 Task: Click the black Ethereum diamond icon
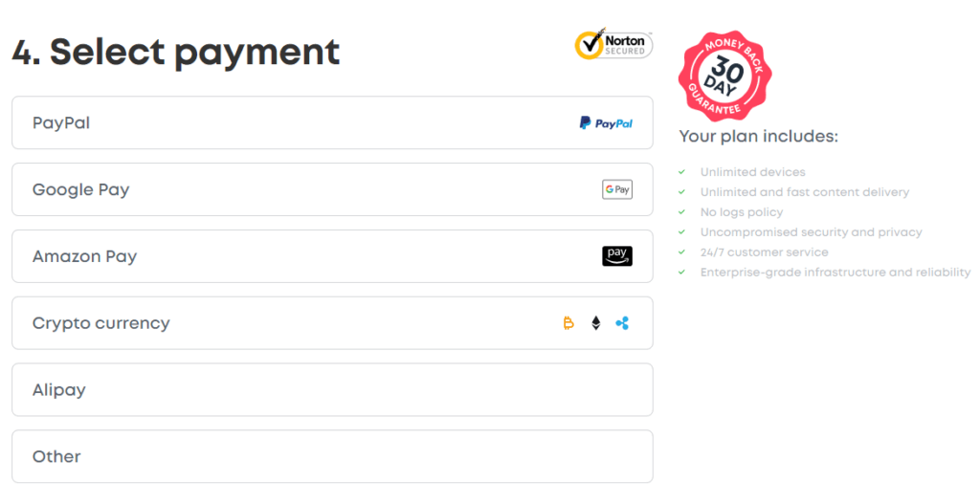pos(596,323)
